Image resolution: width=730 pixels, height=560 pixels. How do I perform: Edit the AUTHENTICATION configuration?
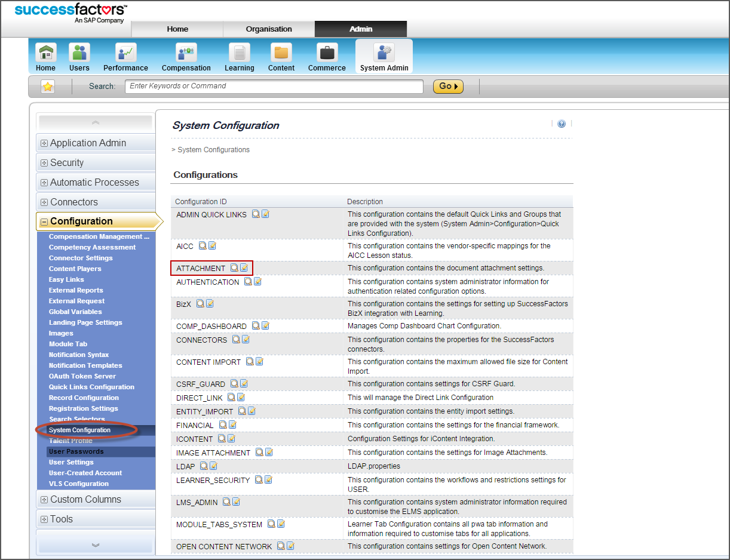pos(257,281)
